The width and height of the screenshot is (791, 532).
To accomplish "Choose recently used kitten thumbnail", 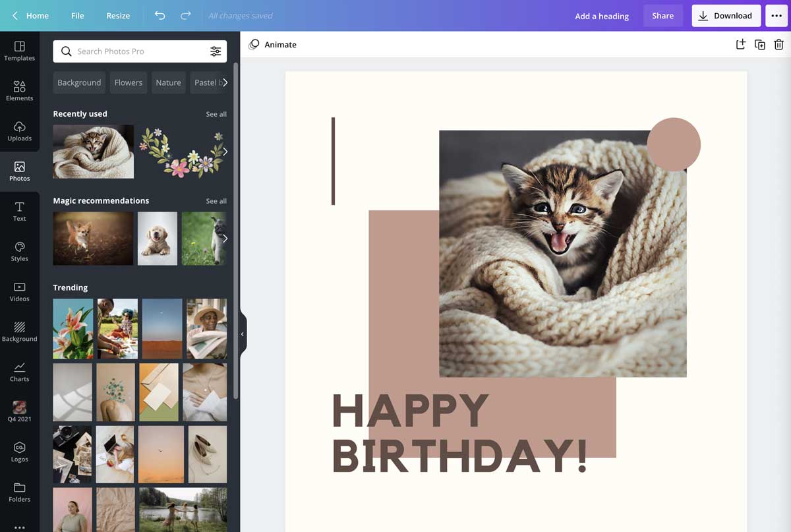I will tap(93, 152).
